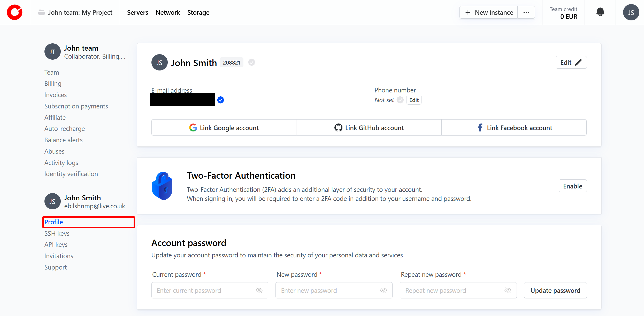644x316 pixels.
Task: Show current password via eye icon
Action: point(259,290)
